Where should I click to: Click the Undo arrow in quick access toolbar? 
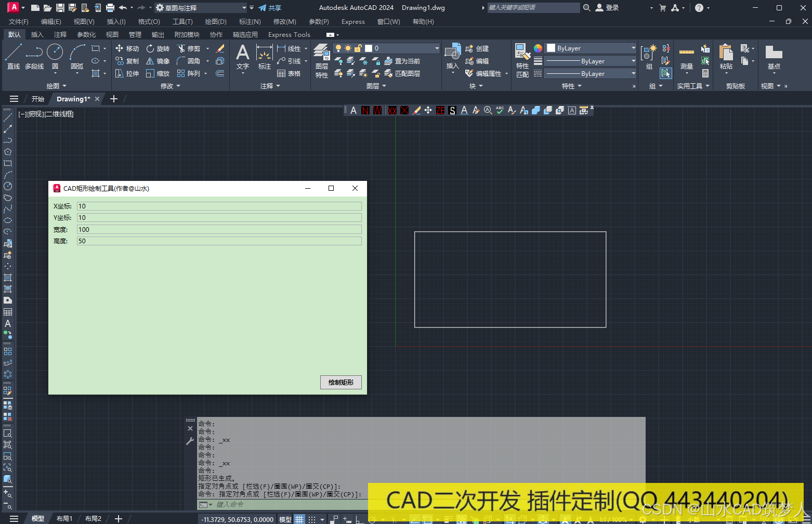coord(123,8)
